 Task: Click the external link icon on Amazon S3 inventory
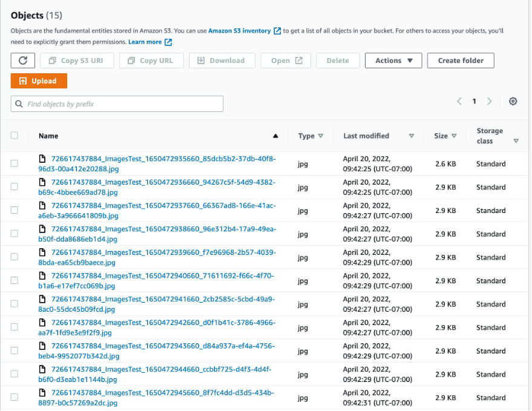click(277, 31)
